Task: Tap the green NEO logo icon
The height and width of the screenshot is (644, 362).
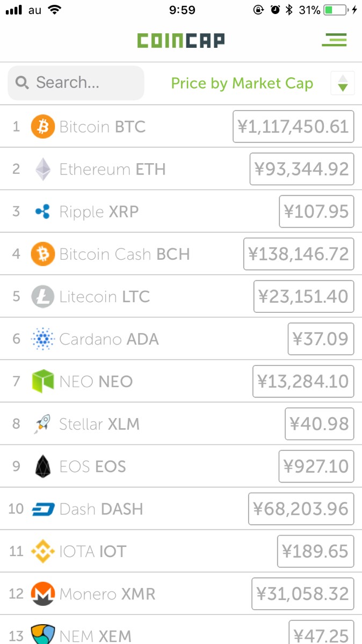Action: point(43,382)
